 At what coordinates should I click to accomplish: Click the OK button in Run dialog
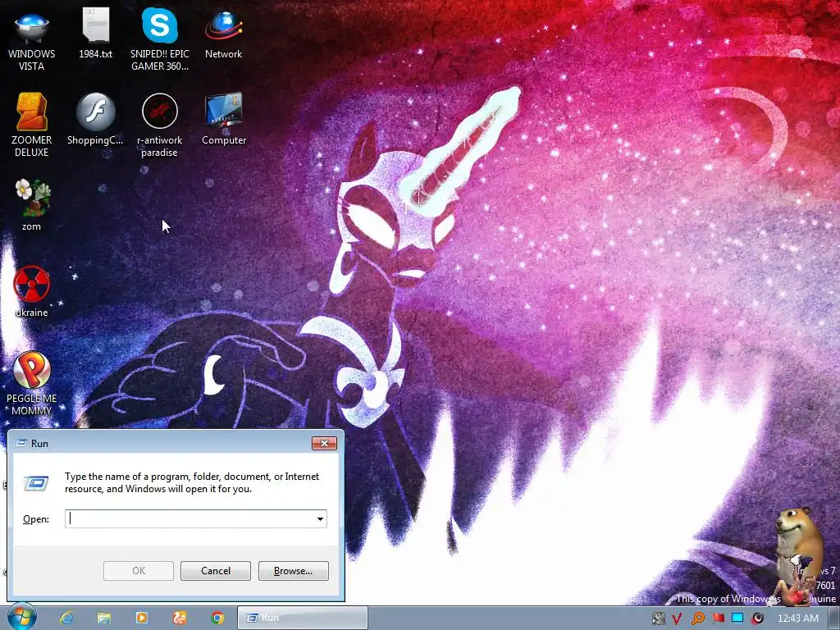tap(138, 571)
